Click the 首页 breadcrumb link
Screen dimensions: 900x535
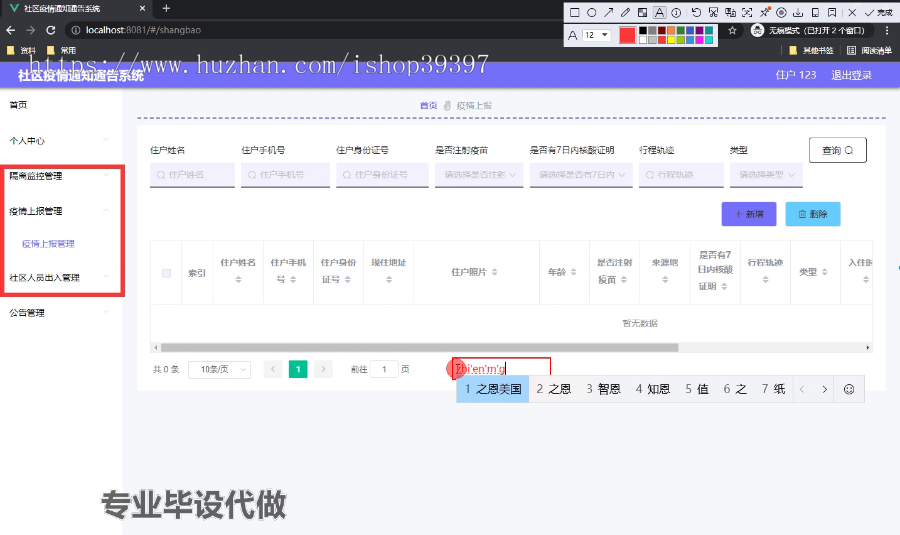428,106
